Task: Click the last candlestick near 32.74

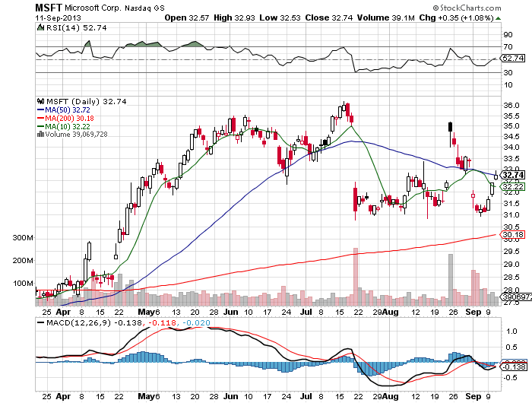Action: point(496,176)
